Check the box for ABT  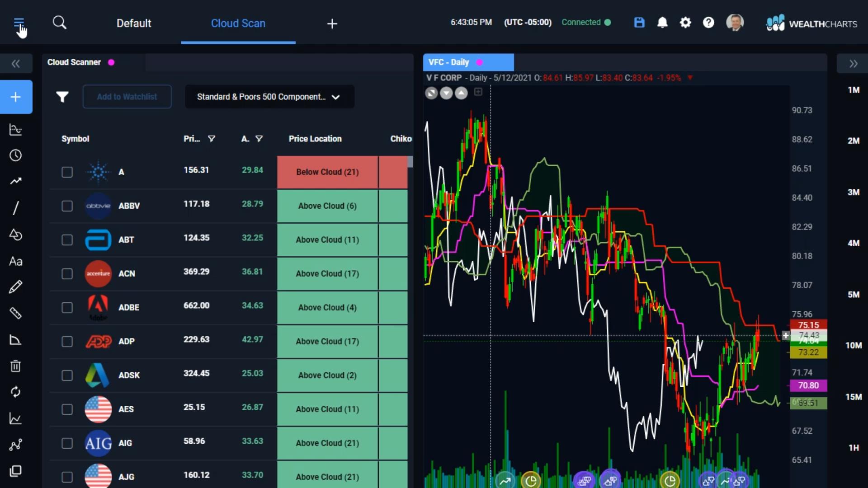point(67,240)
